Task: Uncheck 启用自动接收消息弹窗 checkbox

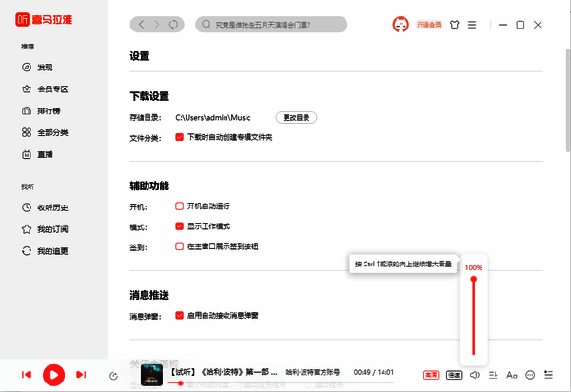Action: pos(179,315)
